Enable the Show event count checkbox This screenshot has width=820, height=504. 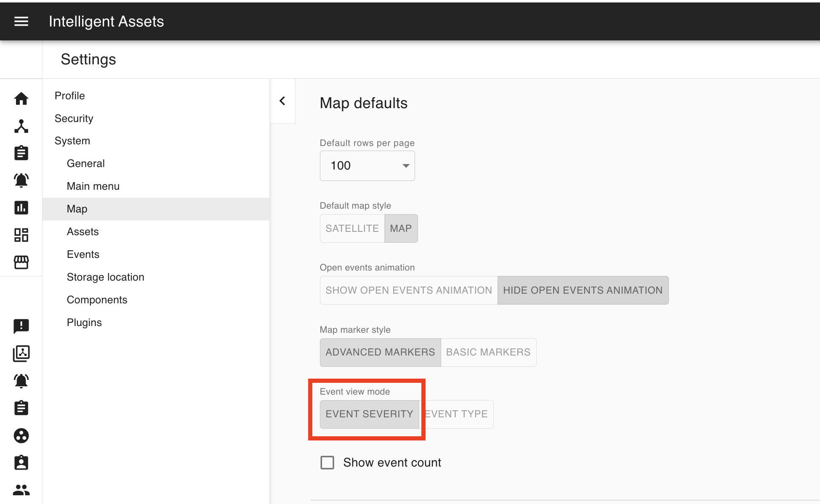pyautogui.click(x=327, y=462)
